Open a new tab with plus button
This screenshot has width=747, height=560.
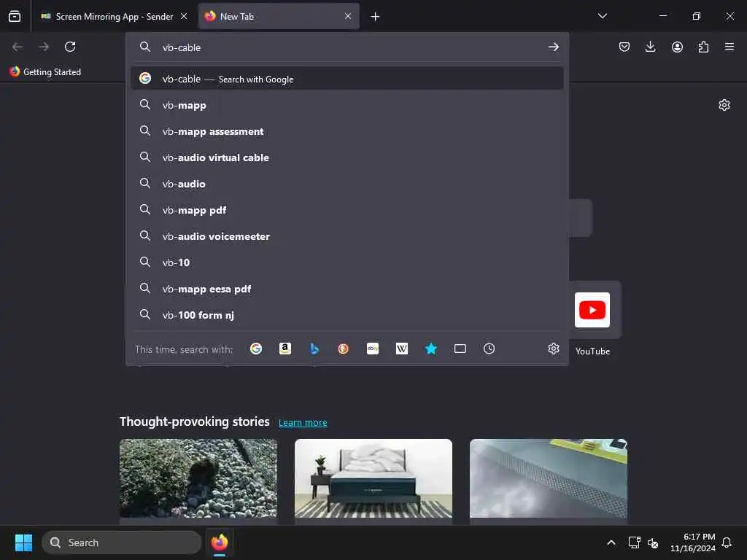point(375,17)
